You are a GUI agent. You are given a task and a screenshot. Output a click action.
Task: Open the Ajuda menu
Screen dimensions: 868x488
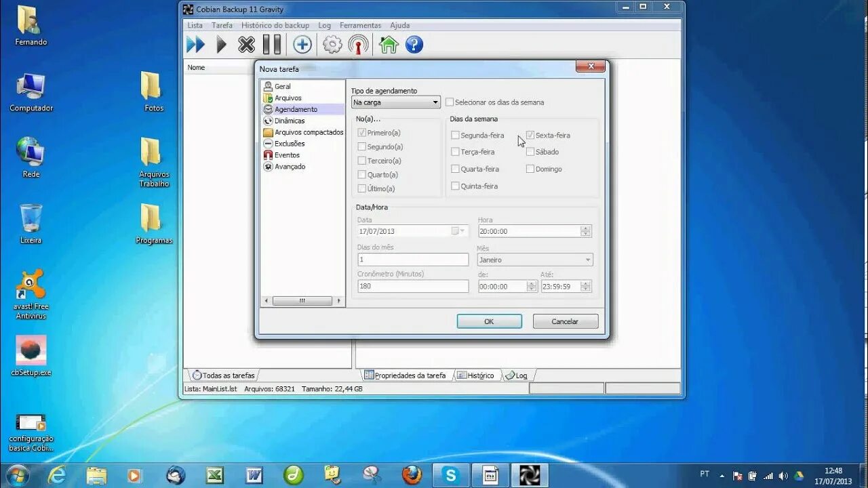399,25
